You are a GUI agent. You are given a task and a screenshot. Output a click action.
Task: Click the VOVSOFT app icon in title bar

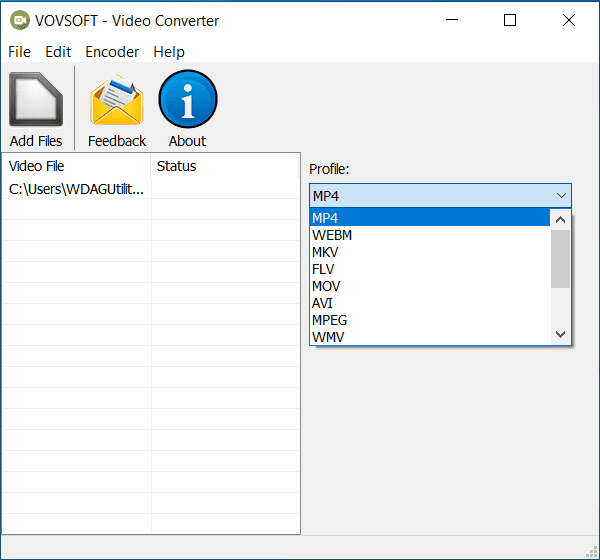(x=20, y=20)
